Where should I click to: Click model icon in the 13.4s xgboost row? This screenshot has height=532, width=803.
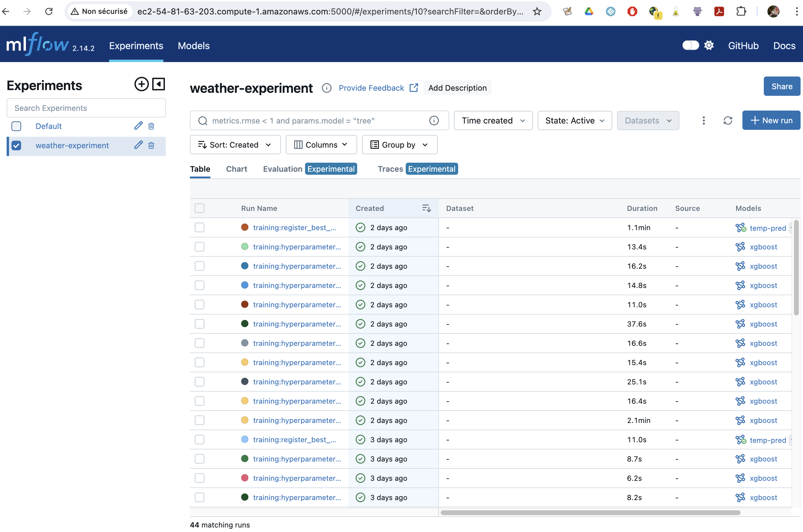coord(740,247)
